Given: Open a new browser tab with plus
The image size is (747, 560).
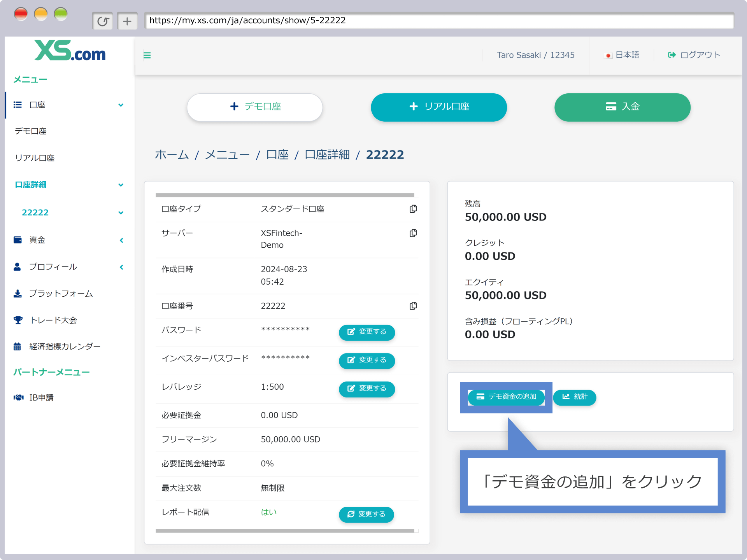Looking at the screenshot, I should click(x=127, y=21).
